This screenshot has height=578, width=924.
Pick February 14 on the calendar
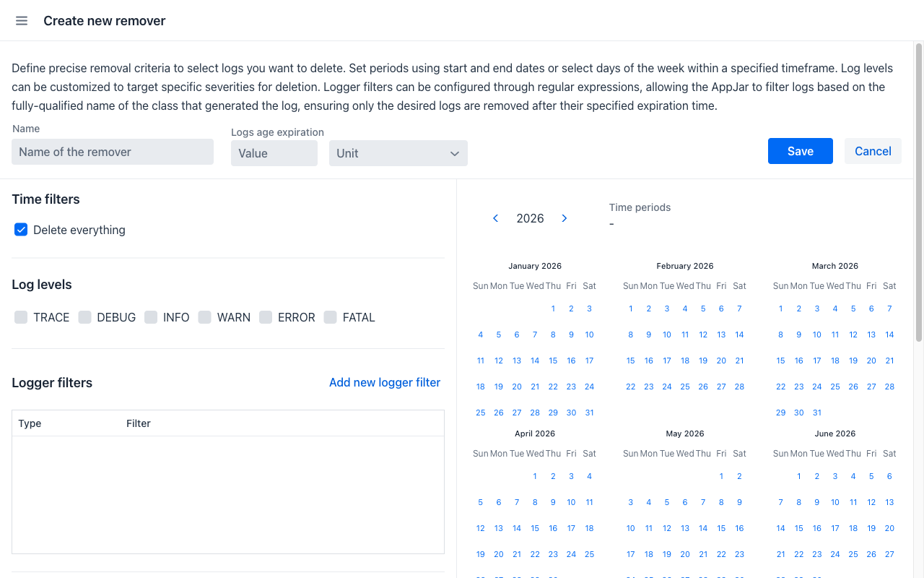tap(739, 335)
